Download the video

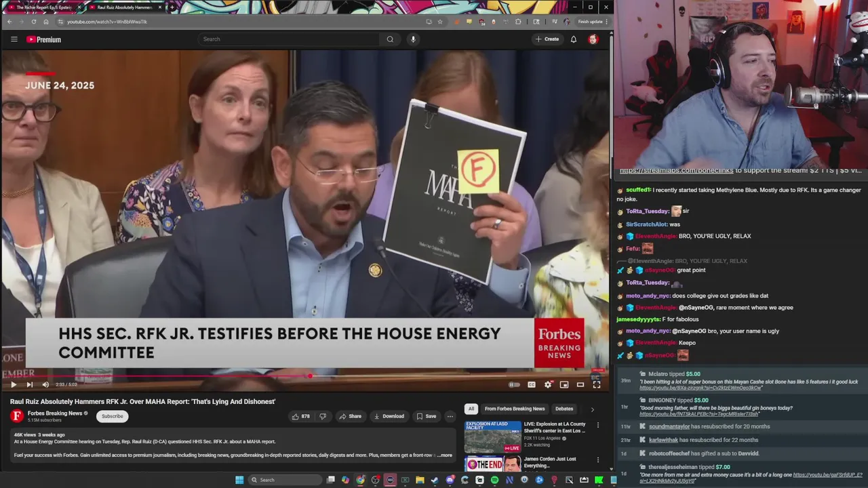389,416
